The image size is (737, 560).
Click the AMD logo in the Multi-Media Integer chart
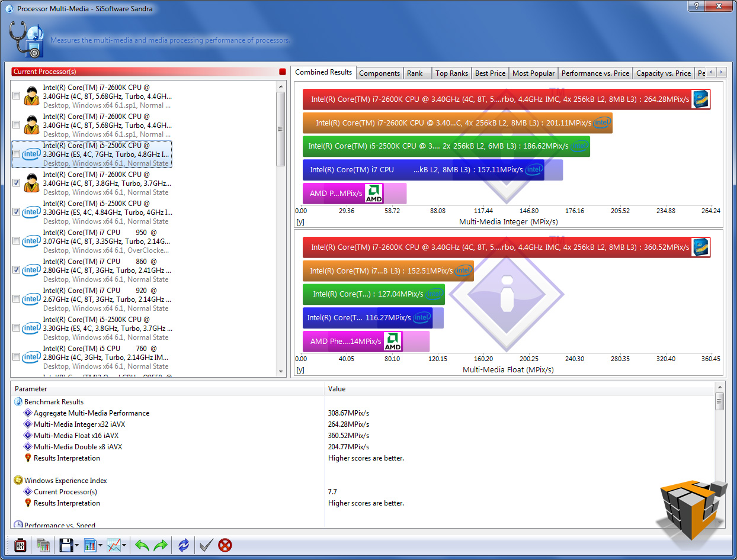tap(374, 194)
